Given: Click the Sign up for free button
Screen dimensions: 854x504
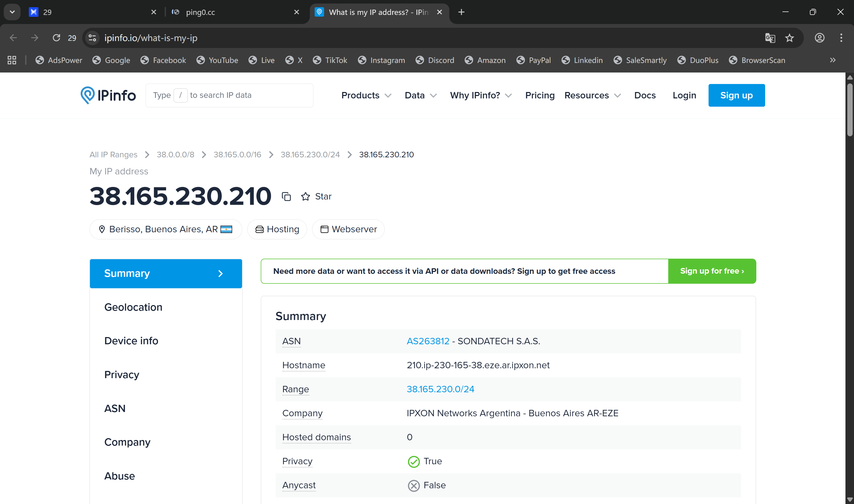Looking at the screenshot, I should (x=711, y=271).
